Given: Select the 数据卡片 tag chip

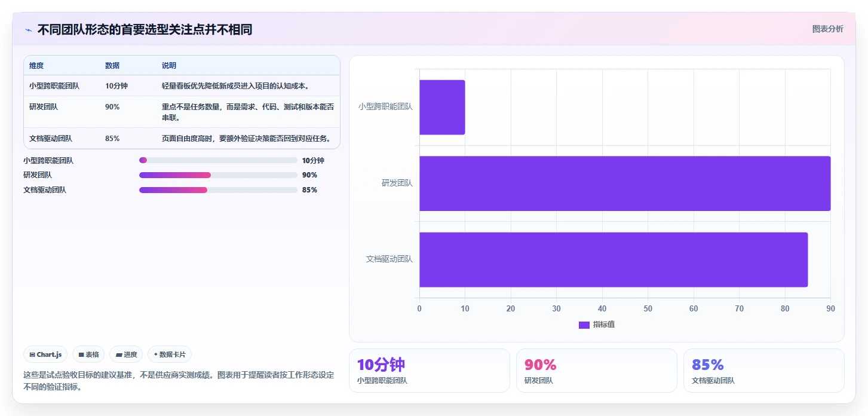Looking at the screenshot, I should pyautogui.click(x=170, y=354).
